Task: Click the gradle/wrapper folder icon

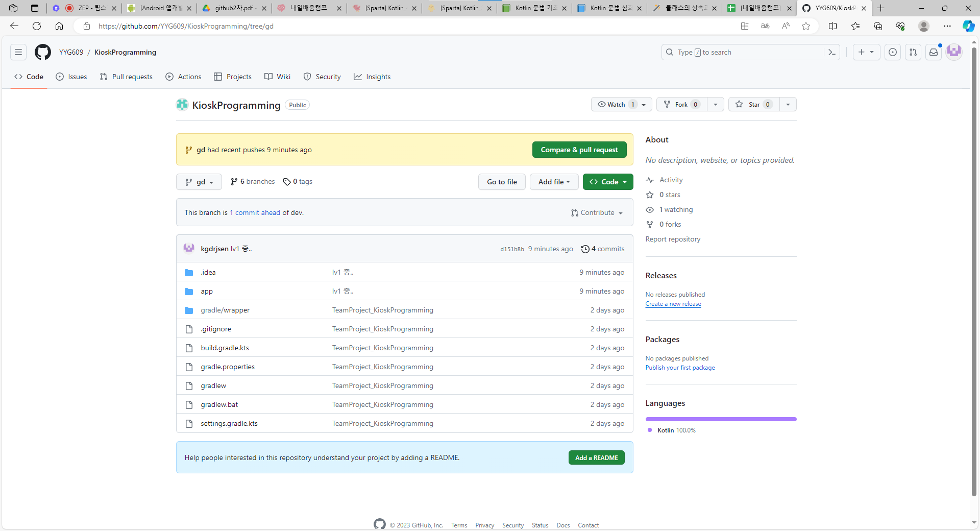Action: (x=189, y=310)
